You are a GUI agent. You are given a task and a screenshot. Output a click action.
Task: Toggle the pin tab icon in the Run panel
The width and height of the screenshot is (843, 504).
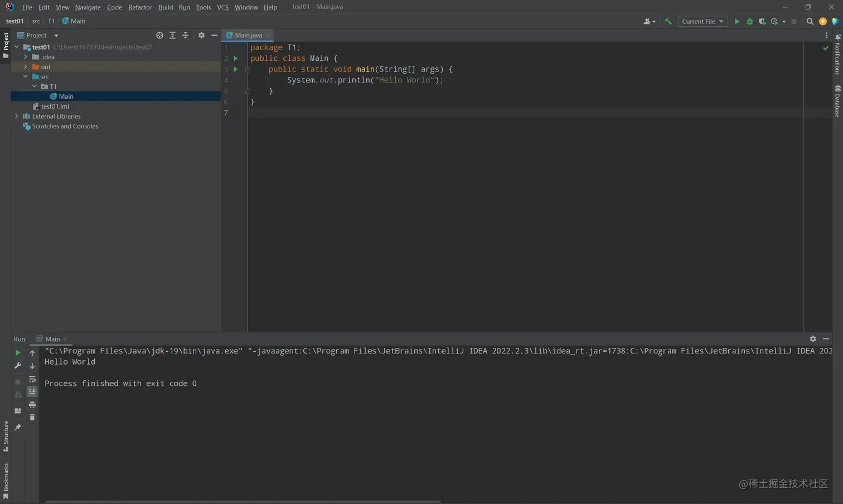click(x=18, y=428)
